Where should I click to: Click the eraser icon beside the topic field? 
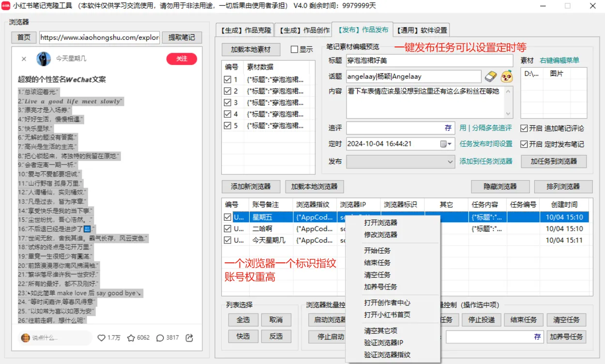[x=492, y=77]
